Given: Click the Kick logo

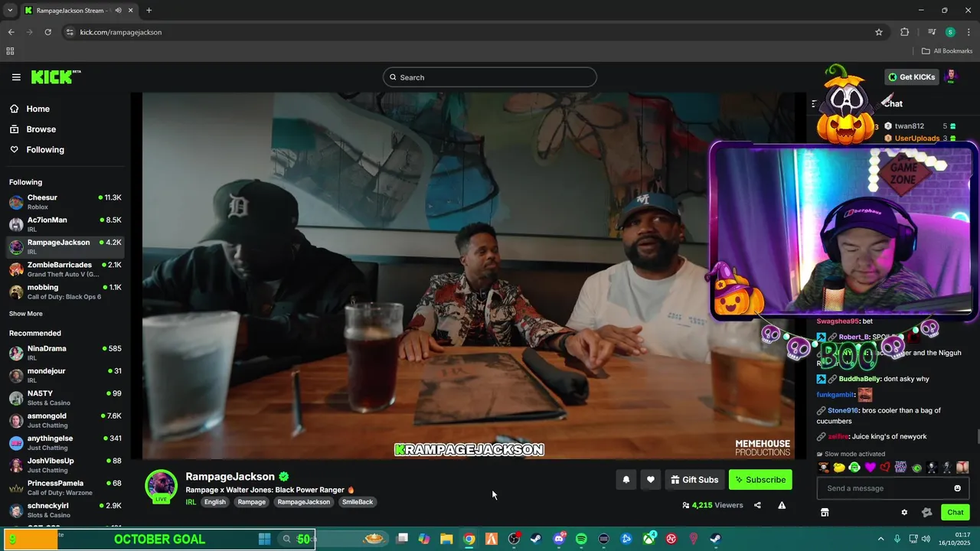Looking at the screenshot, I should 55,77.
